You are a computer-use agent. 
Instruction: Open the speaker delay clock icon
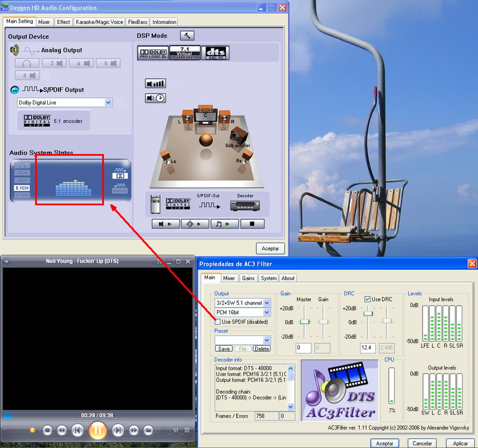coord(155,98)
